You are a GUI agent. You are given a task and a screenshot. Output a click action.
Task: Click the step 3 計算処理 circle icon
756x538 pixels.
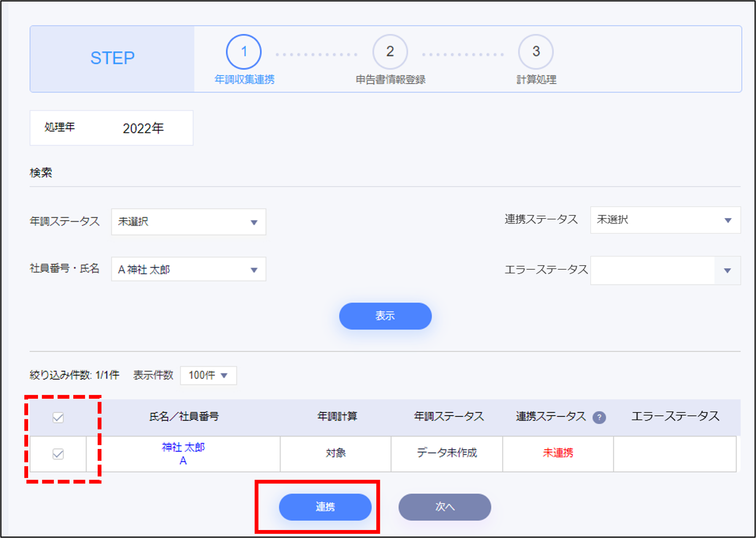pos(536,52)
